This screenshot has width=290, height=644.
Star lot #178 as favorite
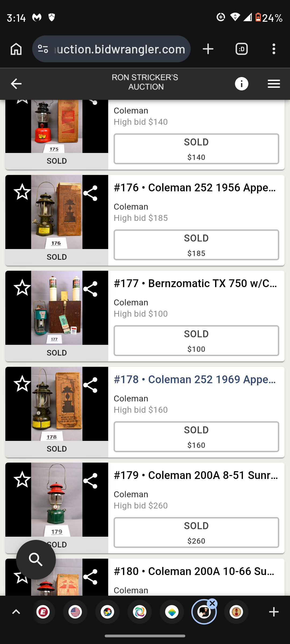click(22, 384)
